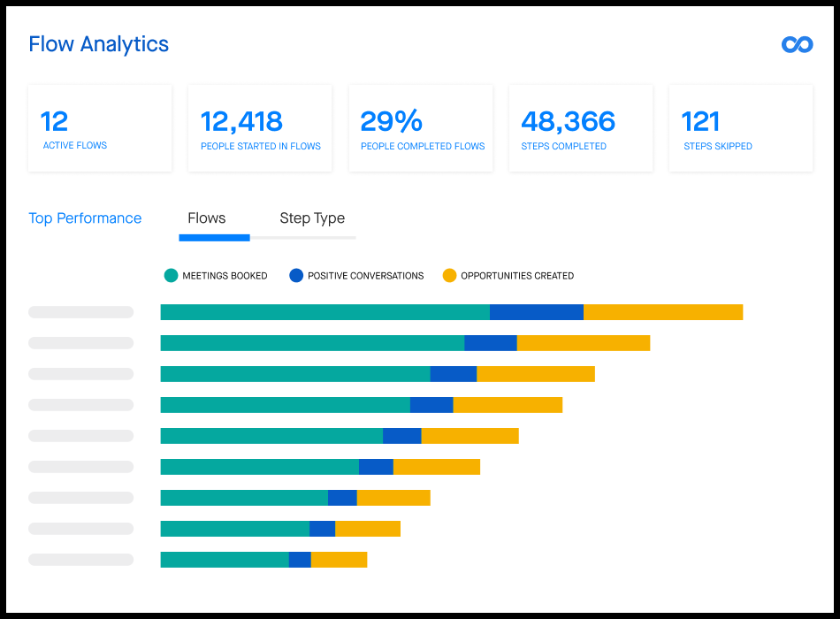The image size is (840, 619).
Task: Click the first gray flow name placeholder
Action: [x=80, y=312]
